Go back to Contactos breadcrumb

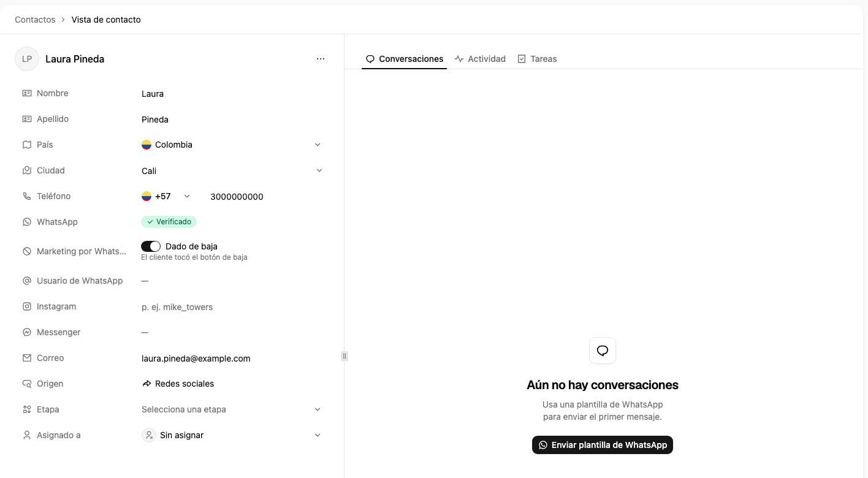point(35,20)
